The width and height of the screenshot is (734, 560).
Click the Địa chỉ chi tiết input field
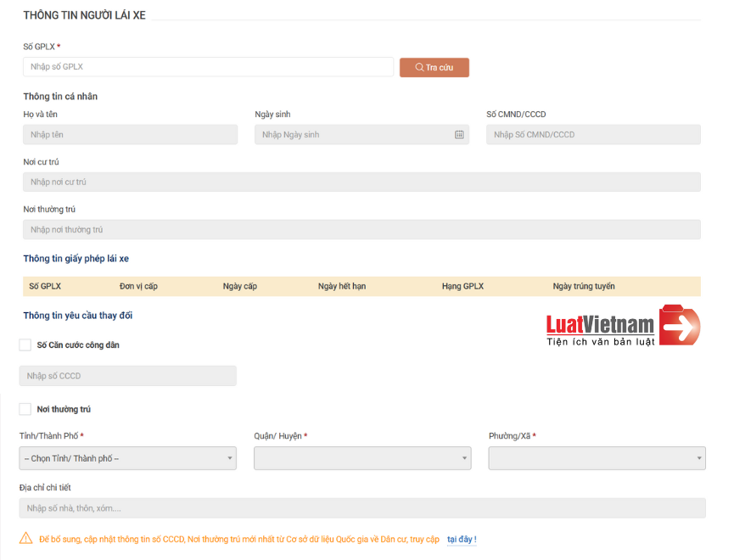coord(361,508)
